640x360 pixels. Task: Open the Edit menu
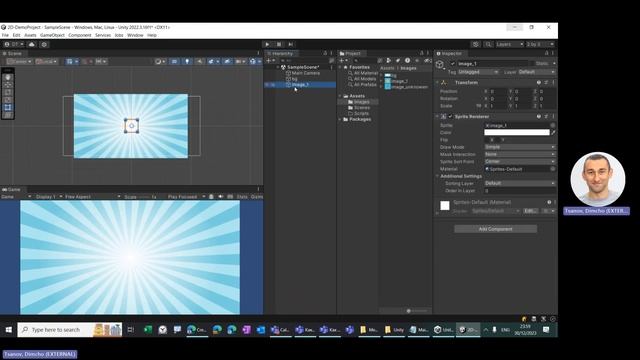coord(16,35)
